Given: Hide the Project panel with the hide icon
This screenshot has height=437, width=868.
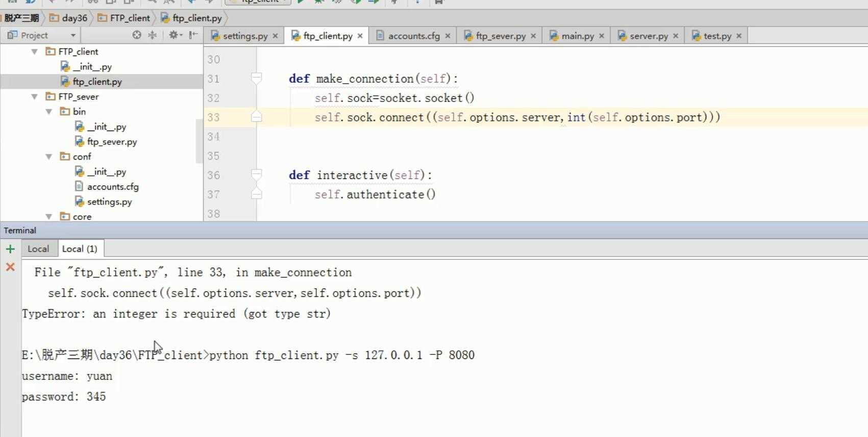Looking at the screenshot, I should click(193, 35).
